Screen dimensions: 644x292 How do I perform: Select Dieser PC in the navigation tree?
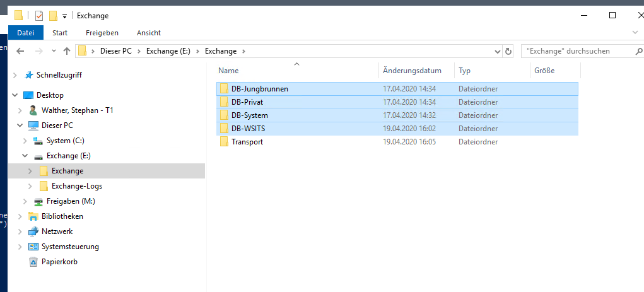tap(57, 126)
